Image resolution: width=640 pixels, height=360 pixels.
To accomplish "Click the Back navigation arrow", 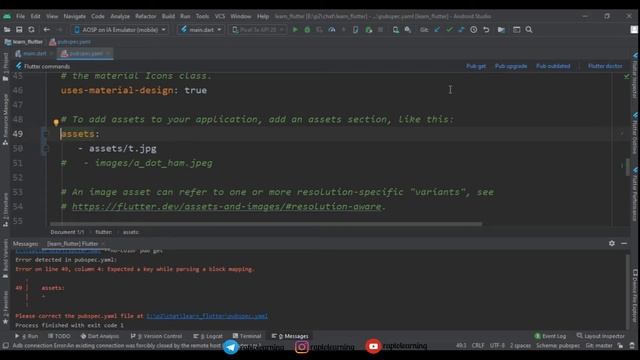I will [47, 30].
